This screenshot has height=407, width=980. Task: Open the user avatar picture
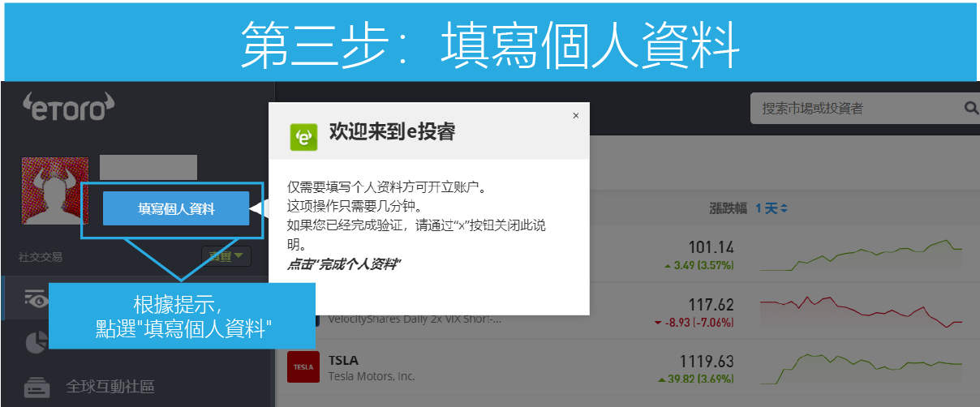(x=54, y=191)
